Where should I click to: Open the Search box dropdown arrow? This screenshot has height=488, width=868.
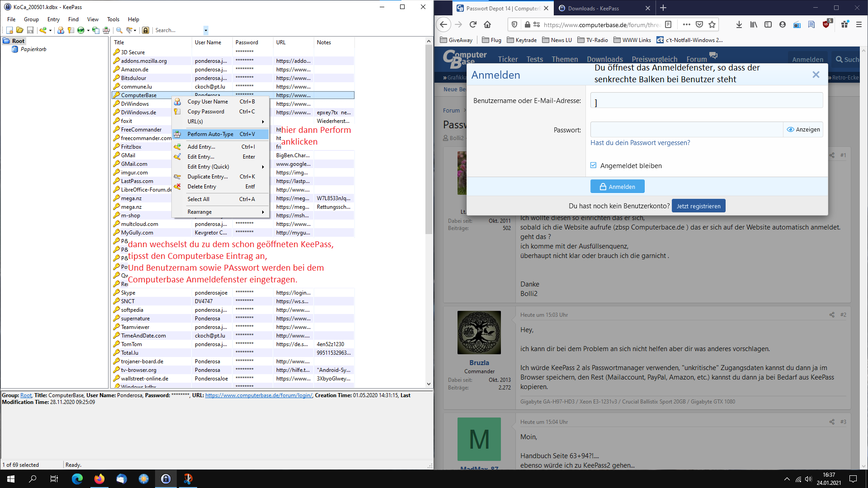tap(206, 30)
